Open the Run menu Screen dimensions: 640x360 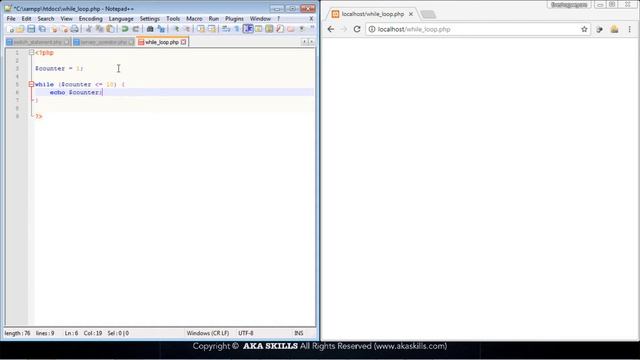214,19
